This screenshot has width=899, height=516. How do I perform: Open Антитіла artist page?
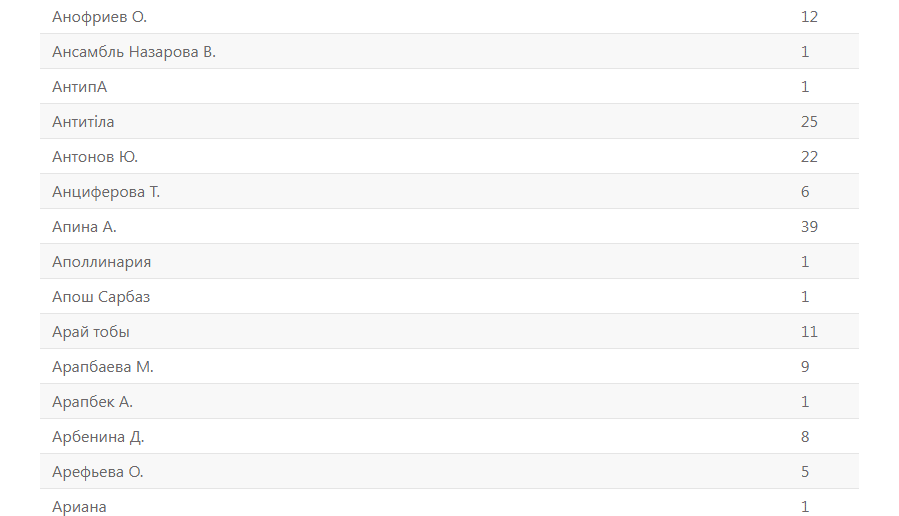tap(83, 122)
